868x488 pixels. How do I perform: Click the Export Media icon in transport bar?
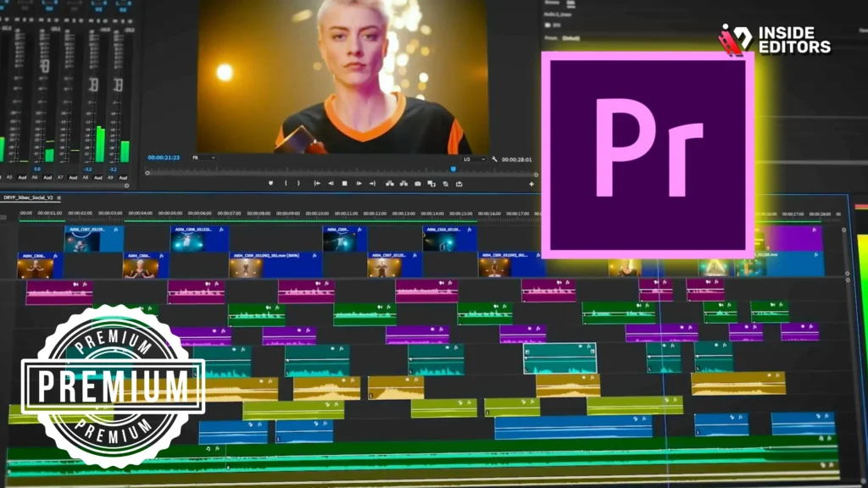pos(459,183)
